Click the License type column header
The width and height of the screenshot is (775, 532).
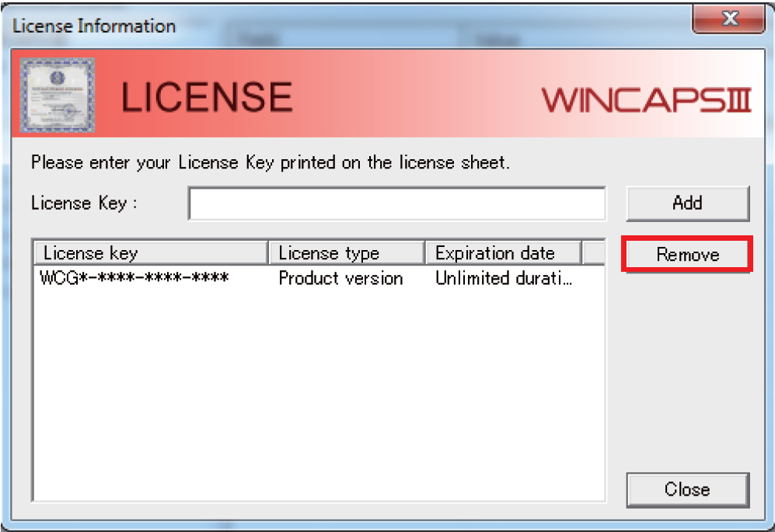click(347, 253)
